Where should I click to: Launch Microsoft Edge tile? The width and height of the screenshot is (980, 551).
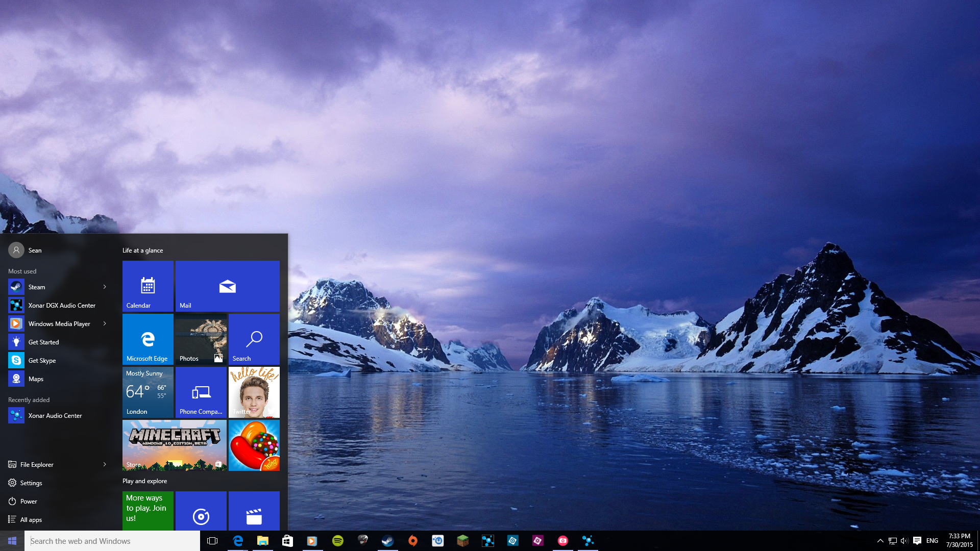148,339
